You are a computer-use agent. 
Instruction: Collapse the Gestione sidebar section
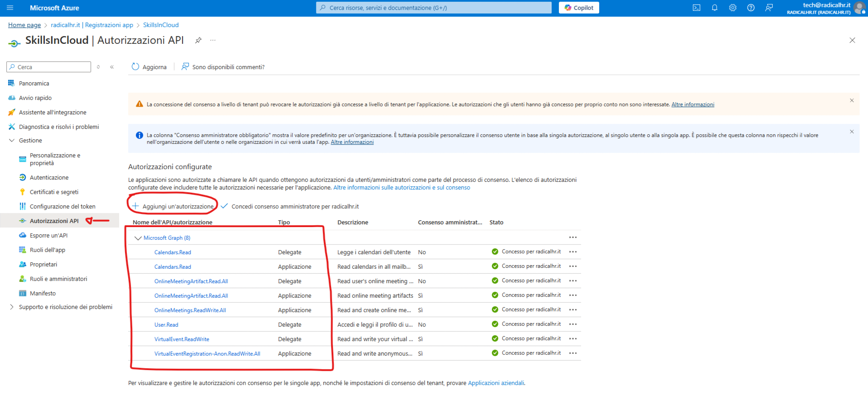coord(12,141)
